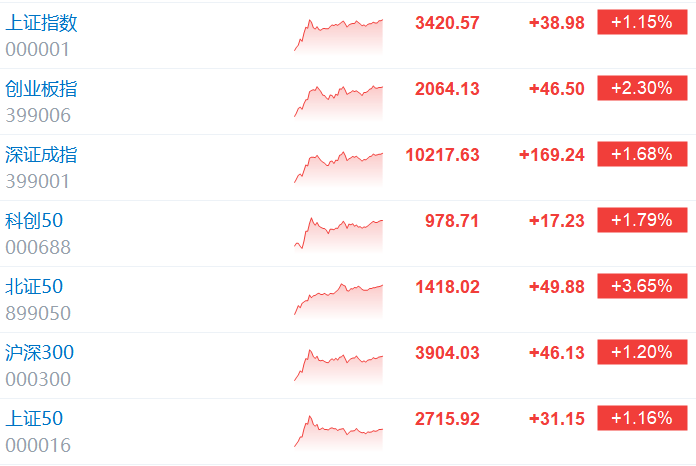Open the 上证50 index link
Image resolution: width=696 pixels, height=466 pixels.
click(34, 419)
